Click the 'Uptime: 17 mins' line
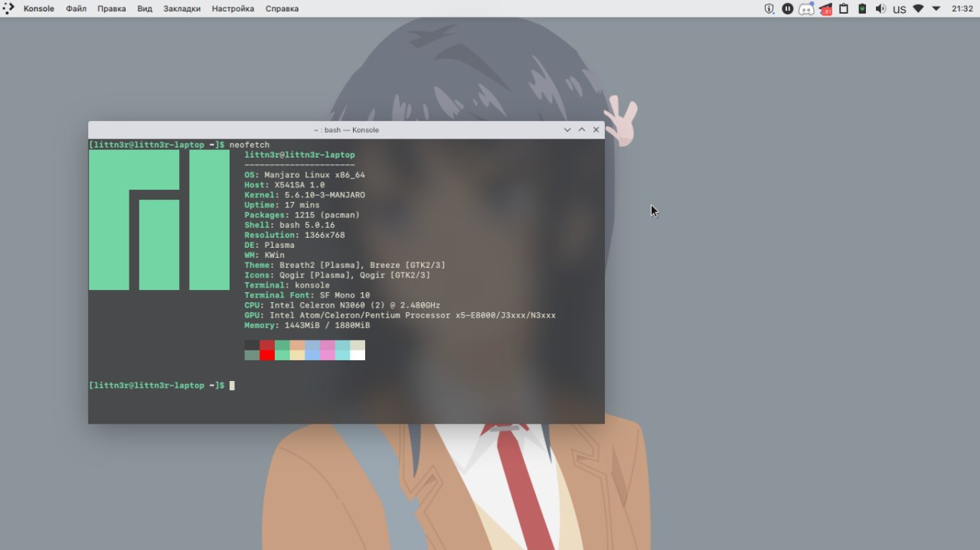Image resolution: width=980 pixels, height=550 pixels. 282,205
